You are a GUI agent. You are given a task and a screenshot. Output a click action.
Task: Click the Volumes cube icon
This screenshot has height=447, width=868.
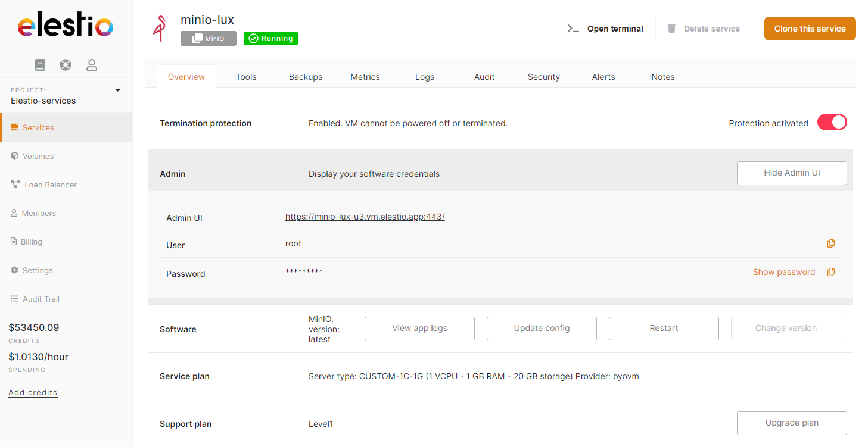point(15,156)
